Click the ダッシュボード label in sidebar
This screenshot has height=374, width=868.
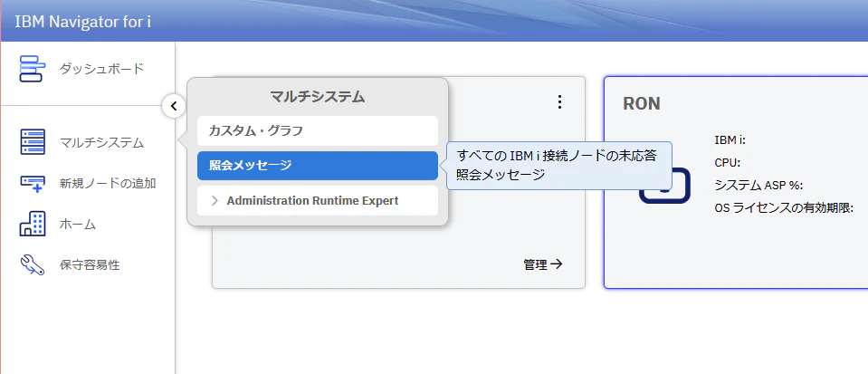tap(102, 69)
